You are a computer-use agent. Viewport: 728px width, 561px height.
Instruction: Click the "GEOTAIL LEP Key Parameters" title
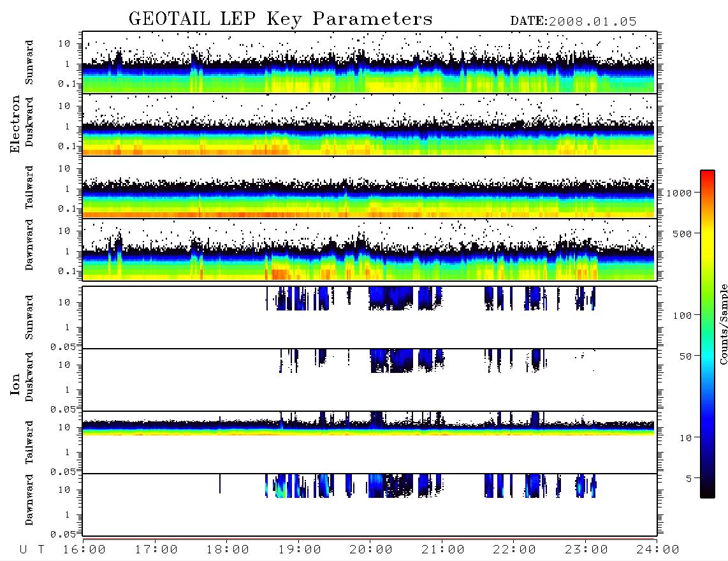(280, 19)
